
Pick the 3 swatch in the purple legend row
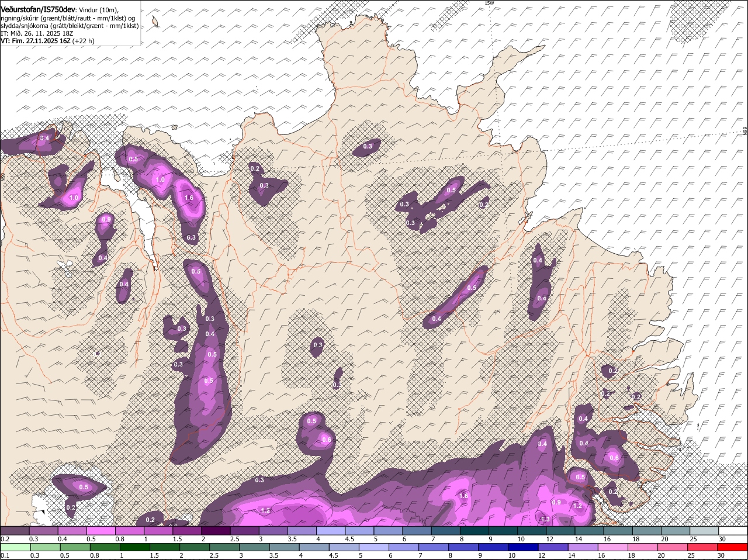(x=273, y=531)
